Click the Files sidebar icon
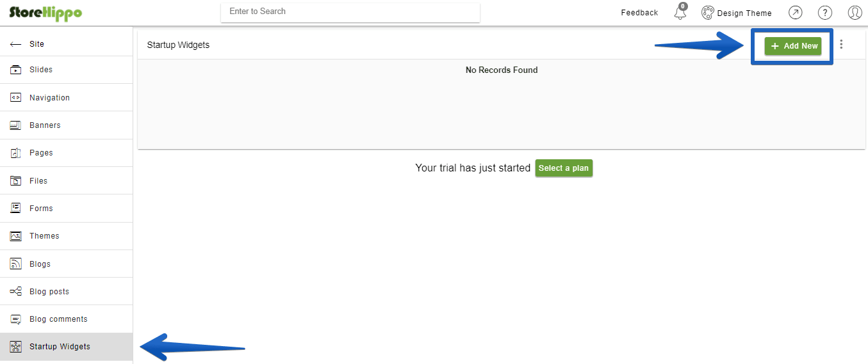The height and width of the screenshot is (364, 868). tap(16, 181)
